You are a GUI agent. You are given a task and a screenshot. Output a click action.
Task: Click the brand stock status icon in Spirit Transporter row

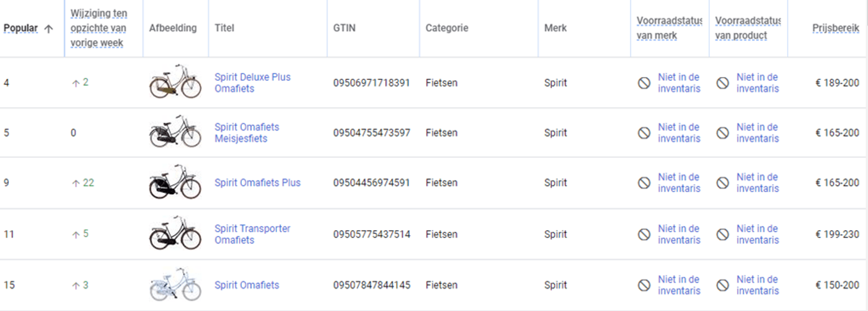coord(644,234)
